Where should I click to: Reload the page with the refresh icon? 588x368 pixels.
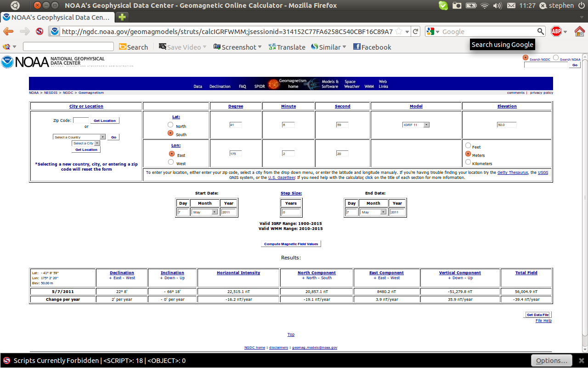(x=416, y=32)
